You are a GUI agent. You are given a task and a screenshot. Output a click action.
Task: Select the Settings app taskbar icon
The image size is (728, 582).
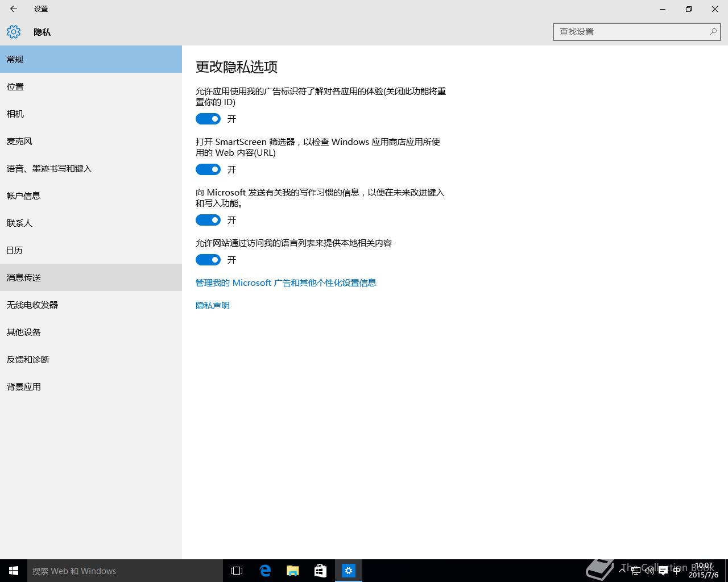coord(349,571)
